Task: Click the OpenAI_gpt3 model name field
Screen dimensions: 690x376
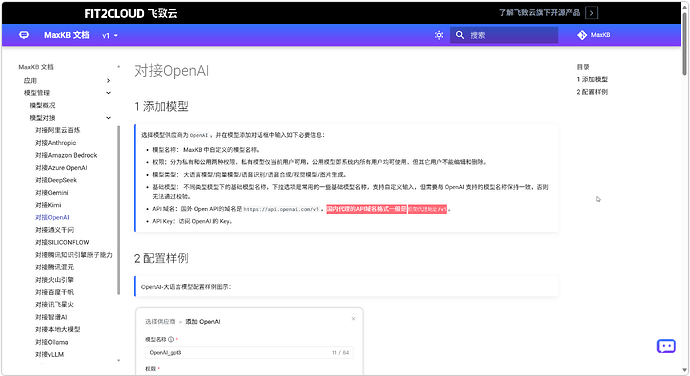Action: coord(249,353)
